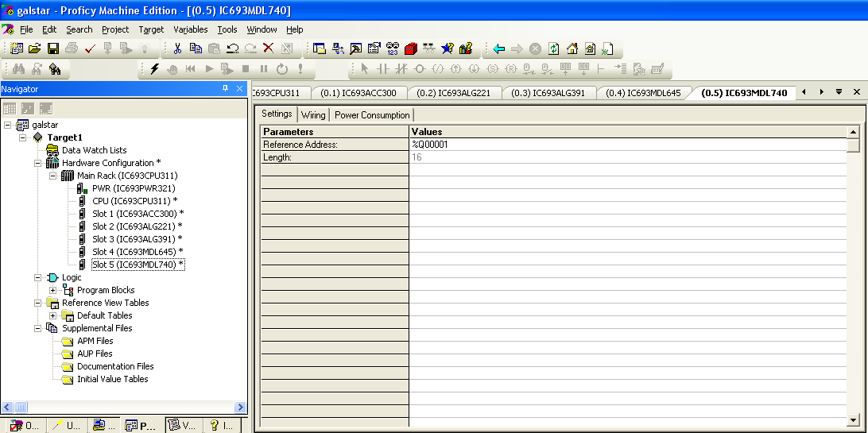Open the Navigator window toolbar icon
This screenshot has width=868, height=433.
pos(319,48)
